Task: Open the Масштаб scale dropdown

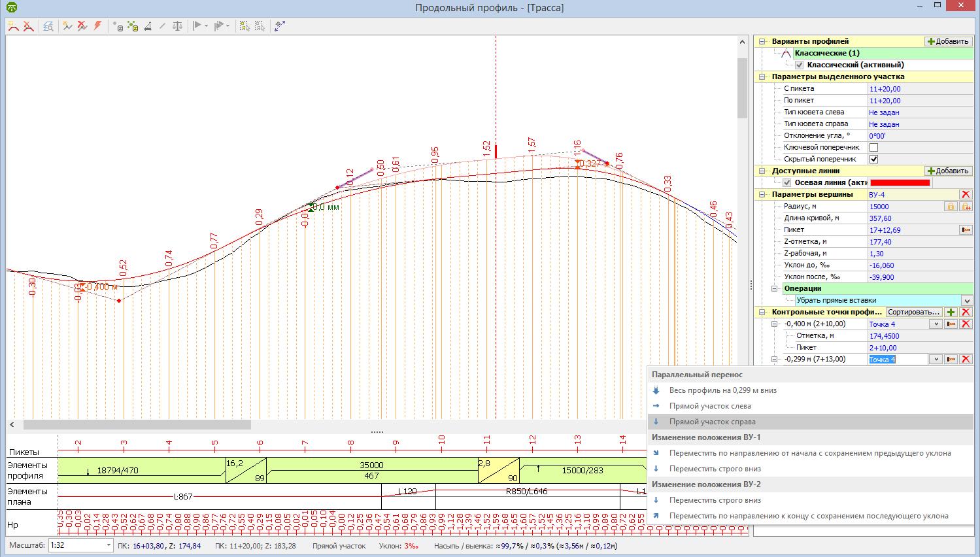Action: (x=109, y=545)
